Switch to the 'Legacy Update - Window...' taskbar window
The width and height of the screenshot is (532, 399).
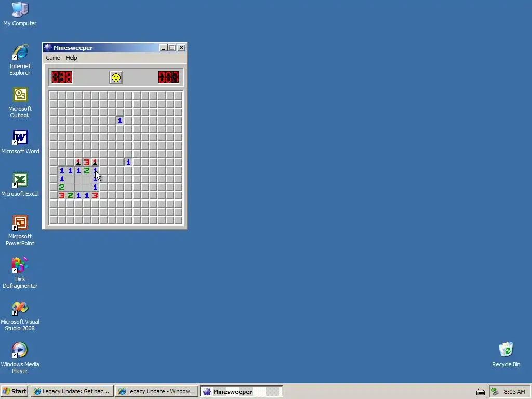tap(156, 391)
